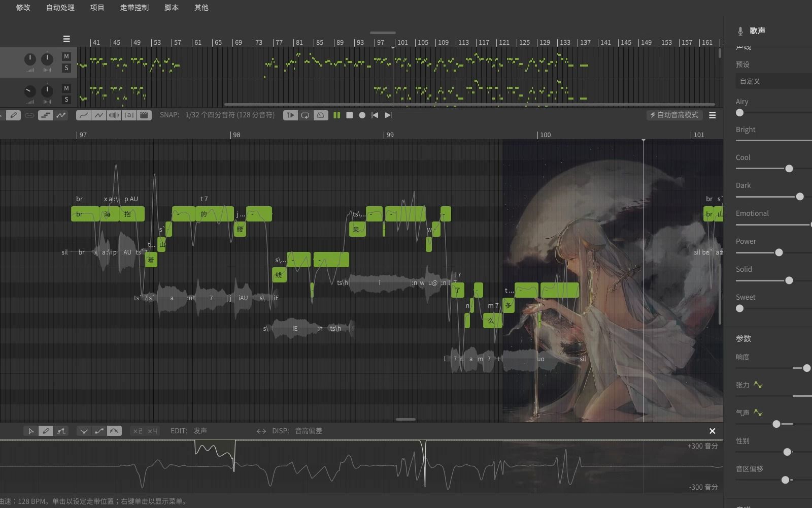Toggle smooth pitch line view icon
Viewport: 812px width, 508px height.
84,115
